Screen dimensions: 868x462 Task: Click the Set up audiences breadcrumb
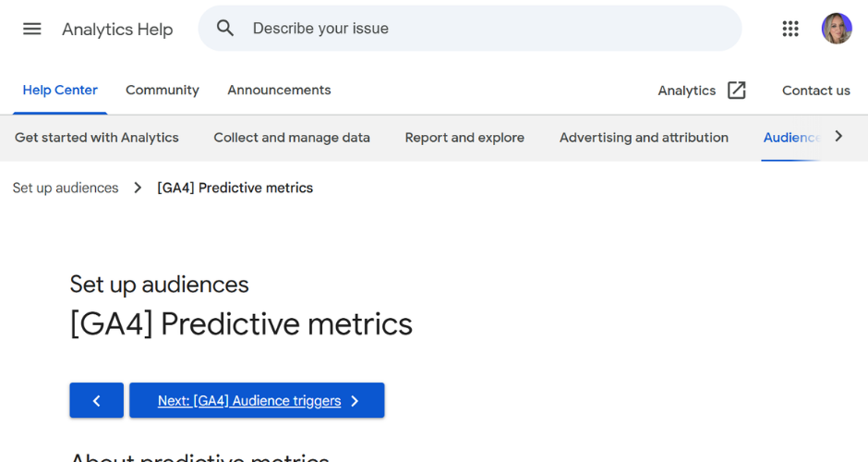[x=66, y=188]
